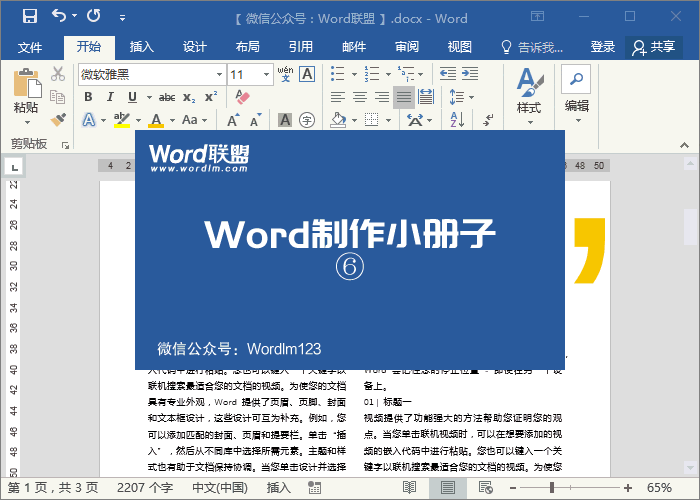Image resolution: width=700 pixels, height=500 pixels.
Task: Open the 审阅 ribbon tab
Action: coord(407,46)
